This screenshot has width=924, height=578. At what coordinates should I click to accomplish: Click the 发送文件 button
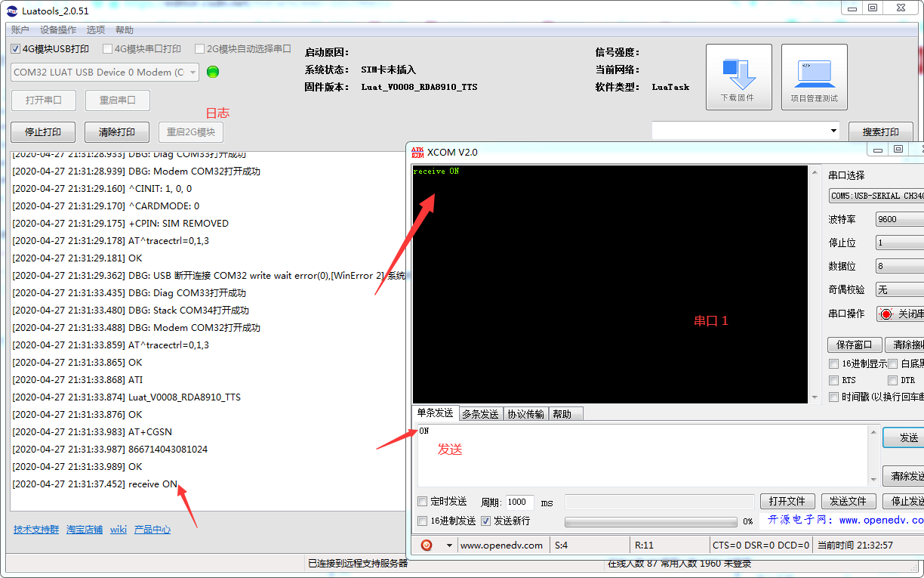(849, 501)
